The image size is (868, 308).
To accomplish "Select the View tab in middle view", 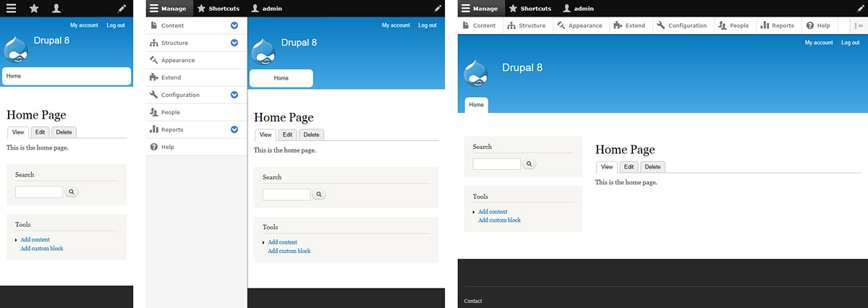I will point(265,134).
